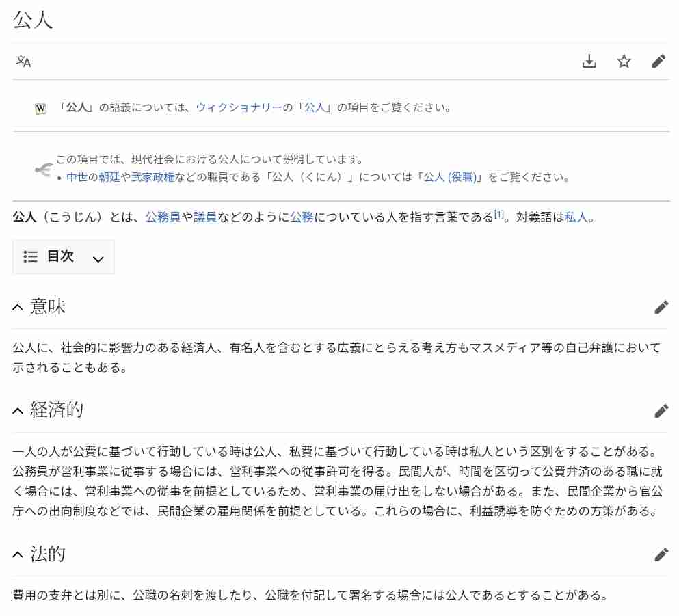Add page to watchlist with star icon
The image size is (679, 616).
tap(624, 62)
